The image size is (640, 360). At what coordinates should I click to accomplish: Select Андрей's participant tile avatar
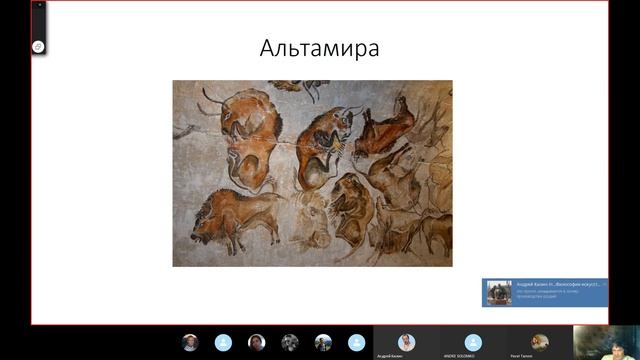(407, 342)
